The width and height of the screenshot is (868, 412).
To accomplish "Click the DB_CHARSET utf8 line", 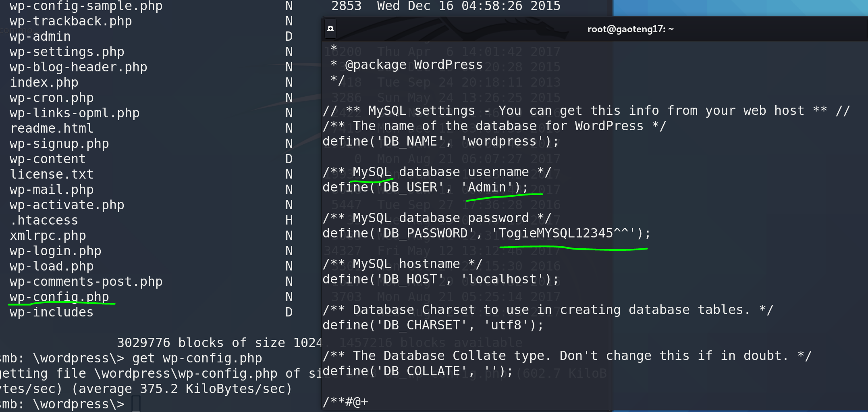I will point(433,325).
